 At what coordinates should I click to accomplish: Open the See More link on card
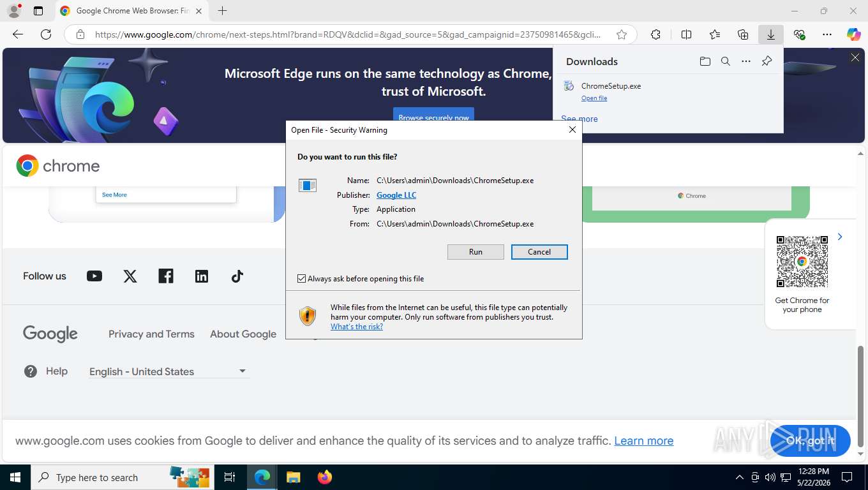pyautogui.click(x=114, y=195)
